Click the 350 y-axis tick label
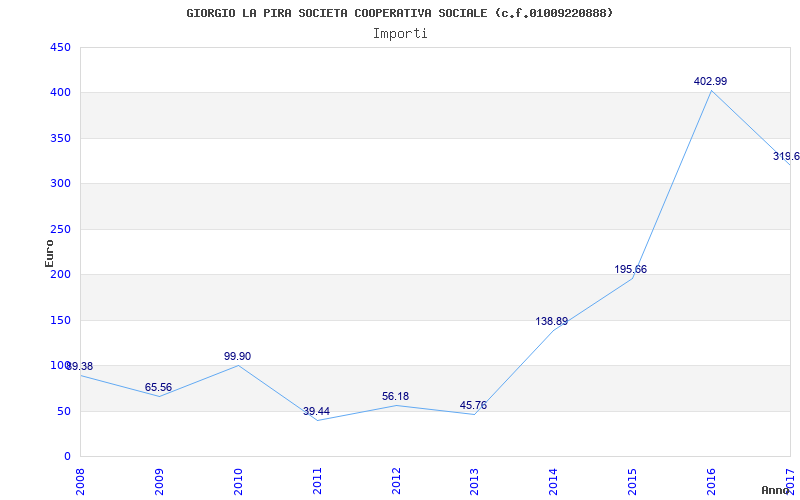 (x=60, y=138)
